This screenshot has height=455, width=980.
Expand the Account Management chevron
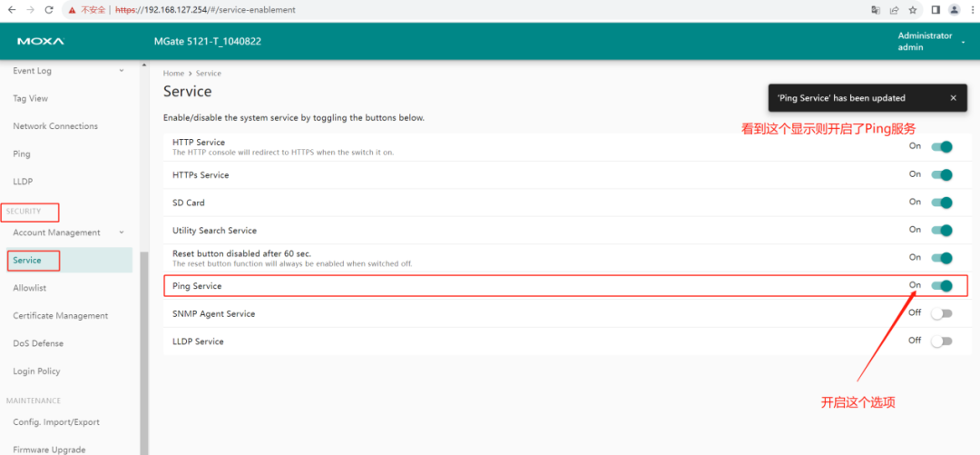(122, 232)
